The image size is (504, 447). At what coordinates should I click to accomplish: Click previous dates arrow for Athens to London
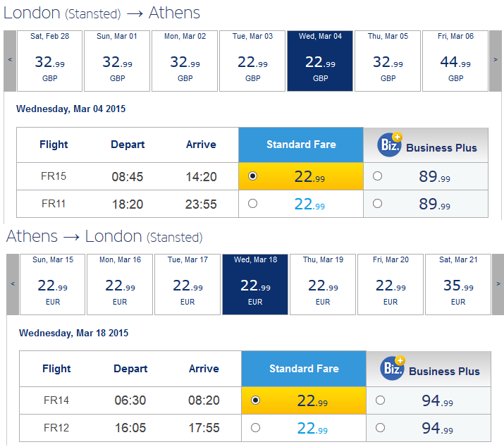tap(13, 284)
